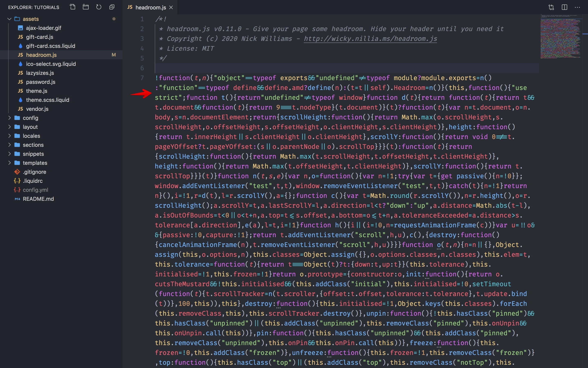This screenshot has width=588, height=368.
Task: Click the markdown icon beside README.md
Action: [17, 199]
